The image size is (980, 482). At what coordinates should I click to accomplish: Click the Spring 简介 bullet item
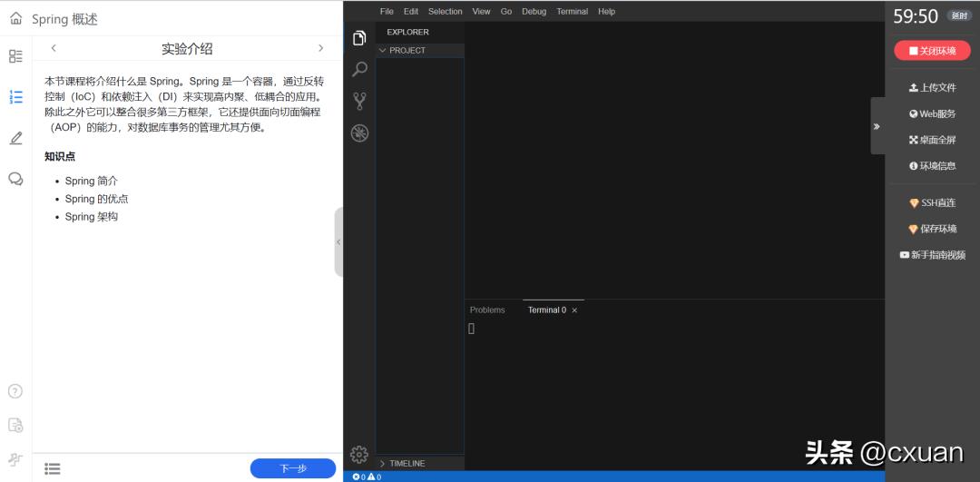[92, 182]
